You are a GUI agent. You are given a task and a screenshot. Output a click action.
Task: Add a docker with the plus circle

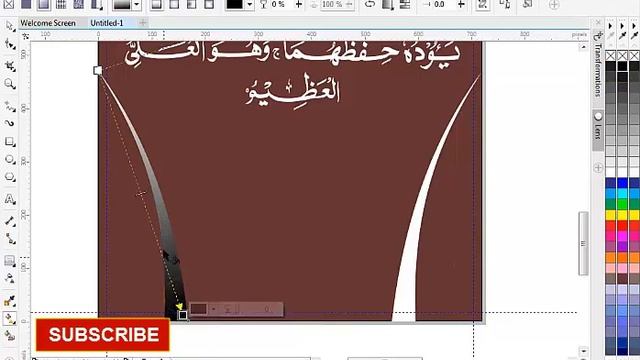(x=598, y=168)
